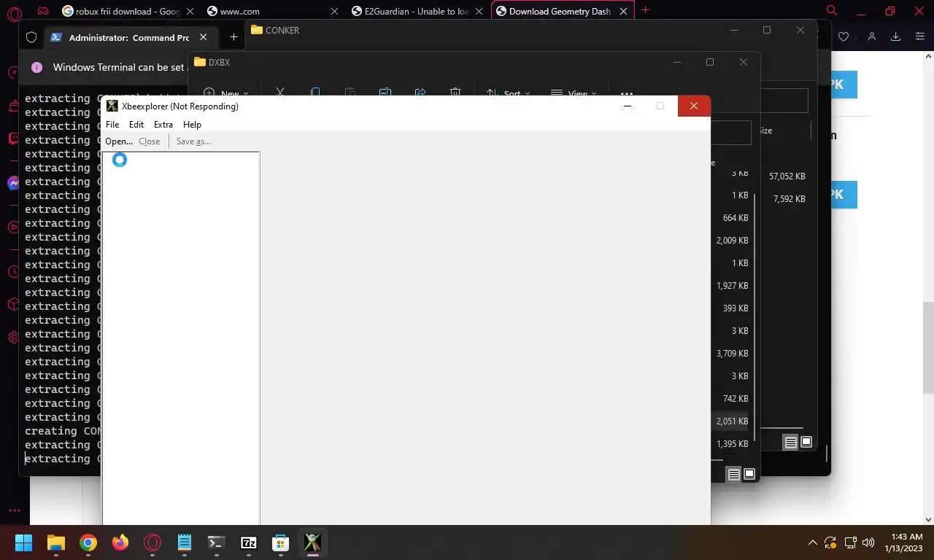Close the Command Prompt terminal tab
This screenshot has width=934, height=560.
[203, 37]
